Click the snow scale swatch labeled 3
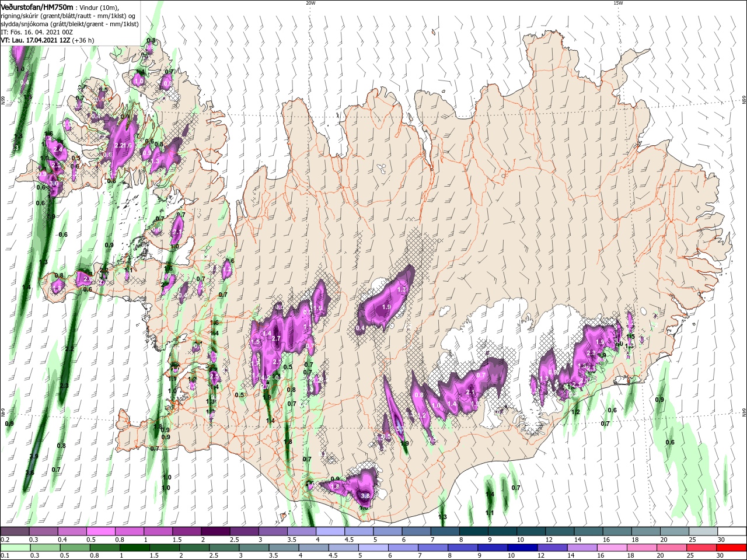The image size is (747, 560). (273, 531)
